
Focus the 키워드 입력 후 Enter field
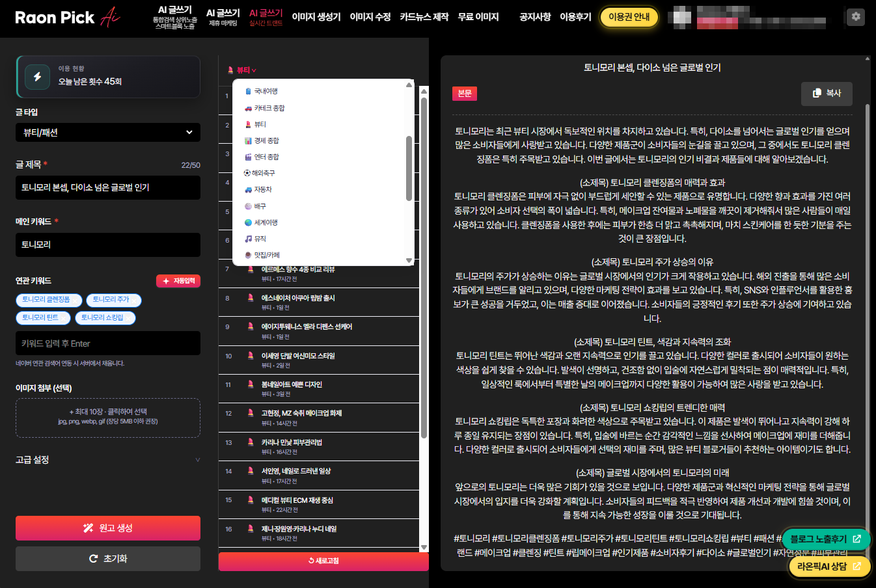click(x=108, y=343)
